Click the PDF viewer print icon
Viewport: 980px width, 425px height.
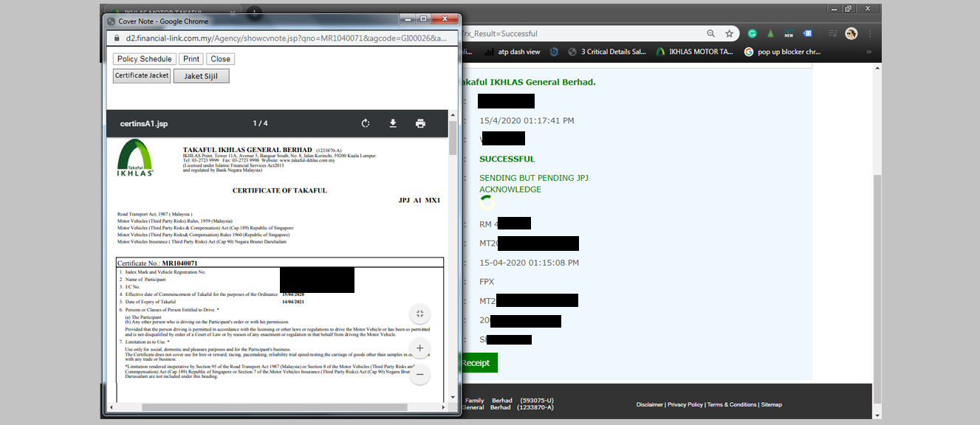420,123
